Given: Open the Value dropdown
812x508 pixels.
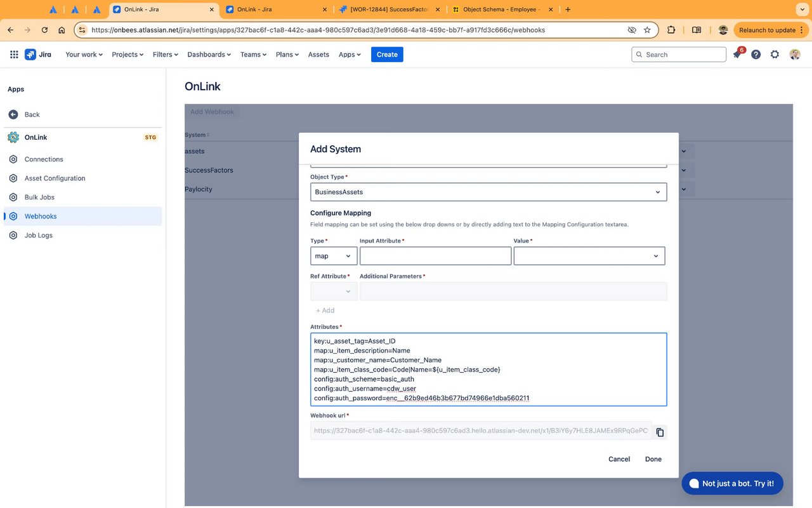Looking at the screenshot, I should (589, 256).
